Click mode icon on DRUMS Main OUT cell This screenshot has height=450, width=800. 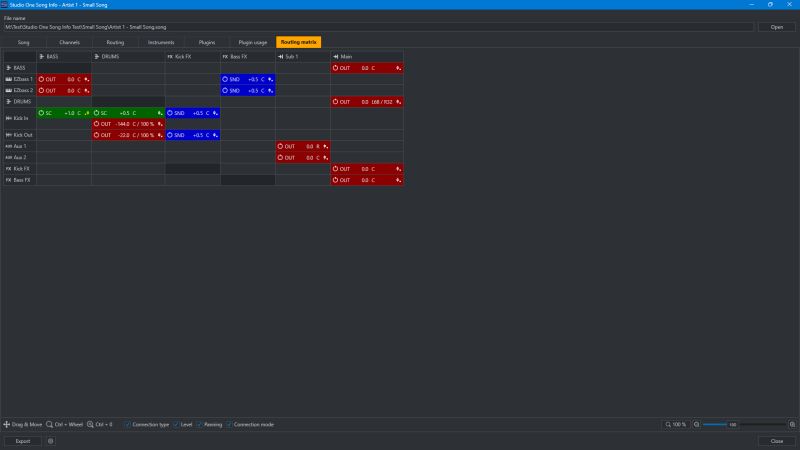tap(398, 102)
